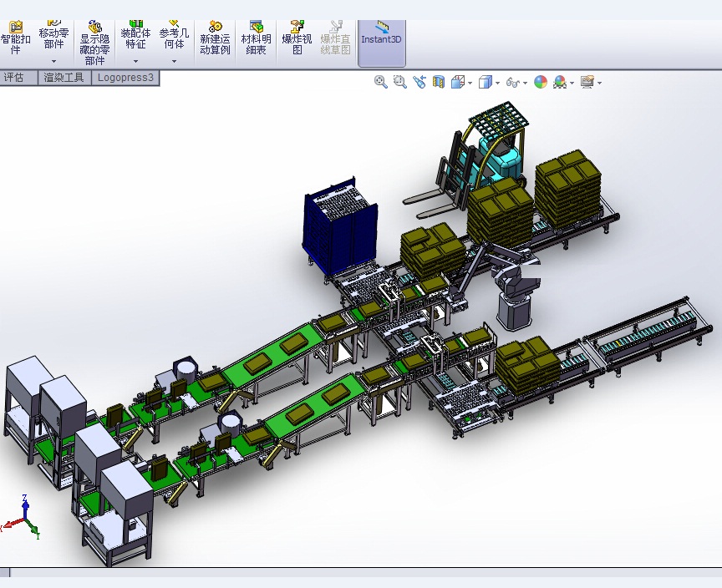Switch to the 渲染工具 tab
The image size is (722, 588).
click(x=64, y=78)
